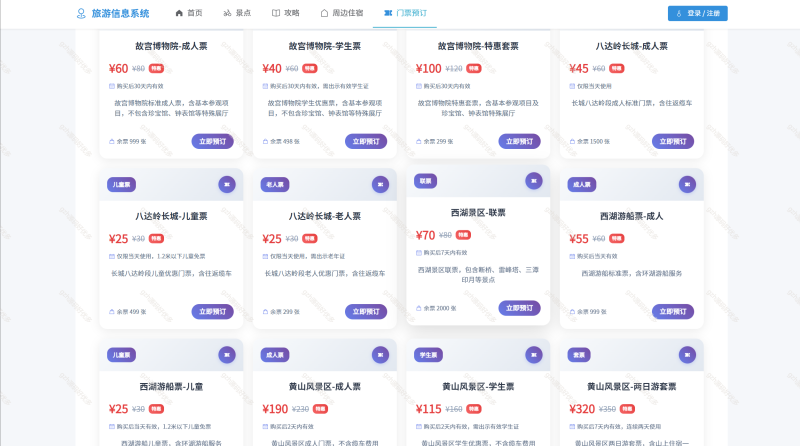Select the 门票预订 menu tab
The height and width of the screenshot is (446, 800).
[405, 13]
